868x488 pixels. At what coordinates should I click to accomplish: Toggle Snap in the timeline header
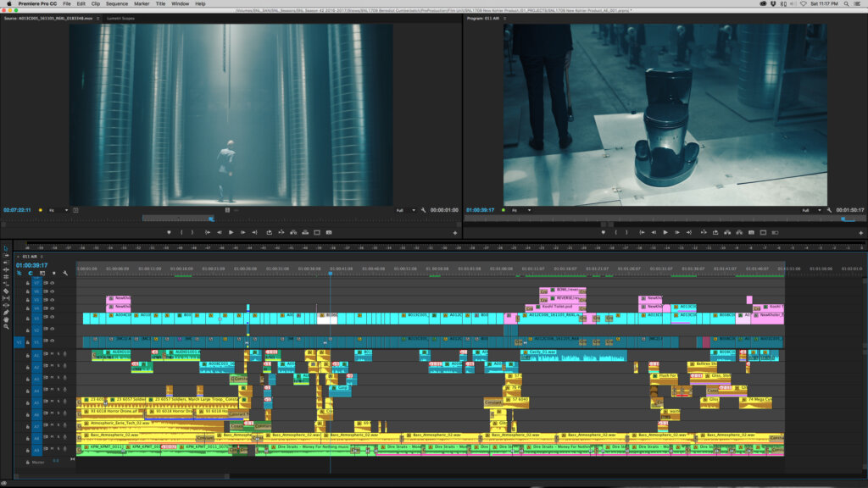pos(30,274)
